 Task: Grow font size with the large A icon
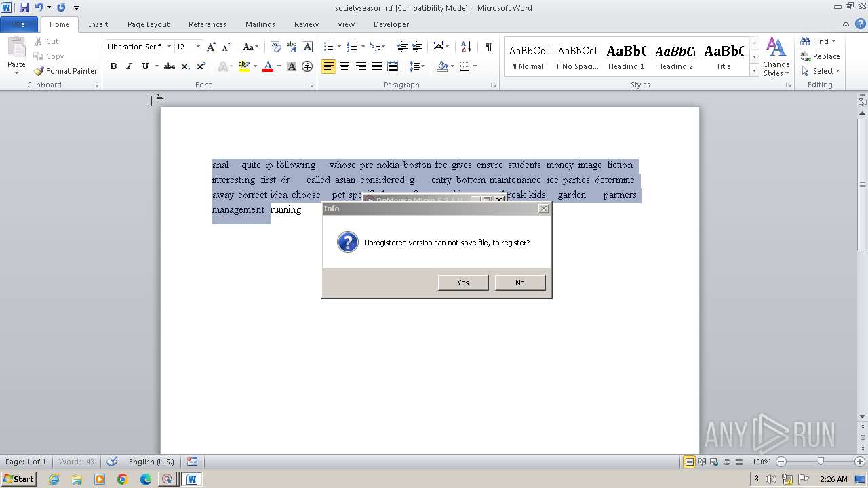(x=212, y=47)
